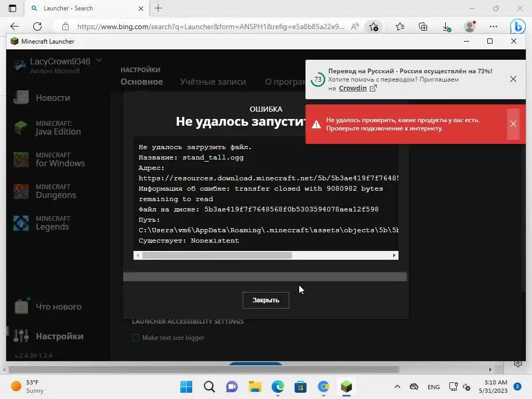
Task: Click the right arrow of error log scrollbar
Action: click(394, 255)
